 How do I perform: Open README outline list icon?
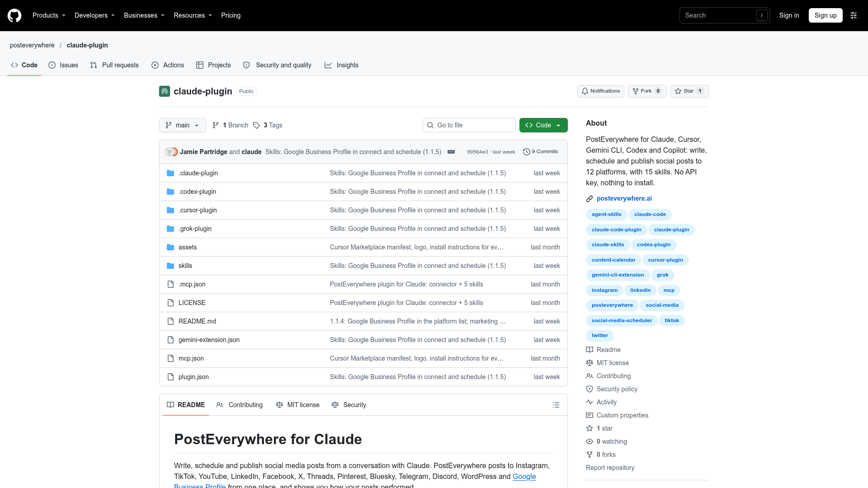tap(556, 405)
